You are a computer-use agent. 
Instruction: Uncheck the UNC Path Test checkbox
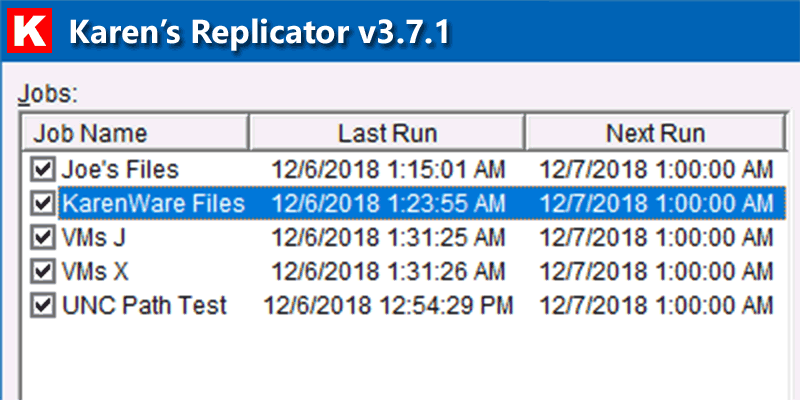point(43,306)
